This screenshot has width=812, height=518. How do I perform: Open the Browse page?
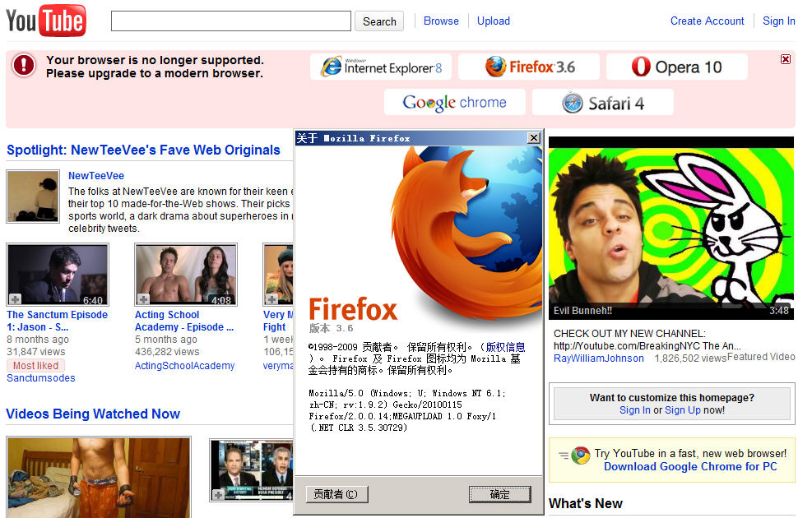(x=441, y=21)
